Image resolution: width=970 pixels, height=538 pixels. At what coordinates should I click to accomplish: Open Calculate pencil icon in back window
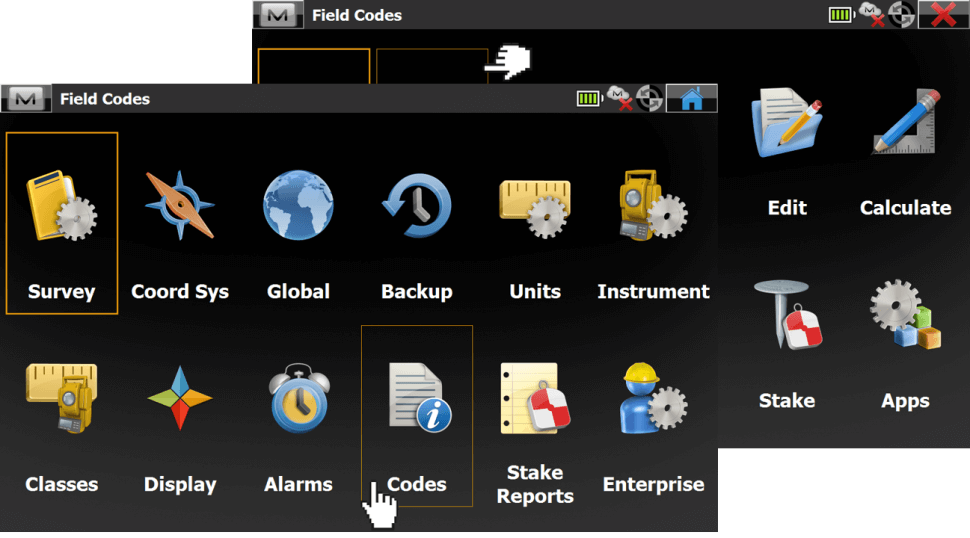906,122
